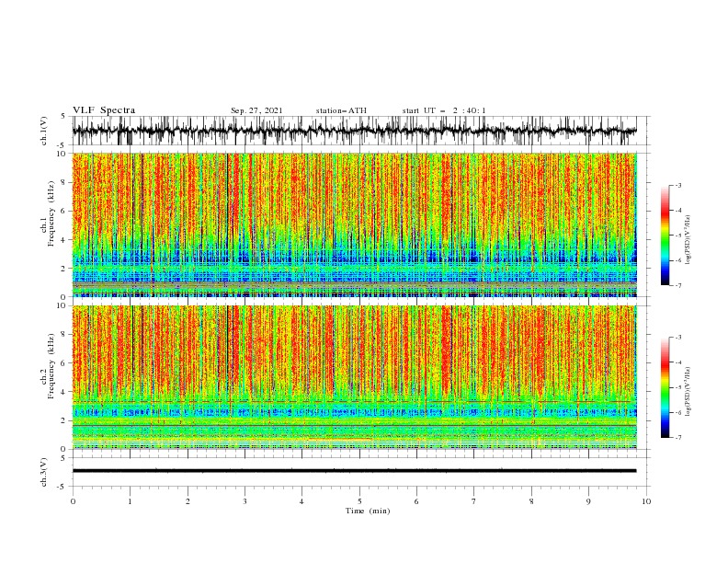
Task: Click time axis tick label "2"
Action: pyautogui.click(x=188, y=501)
